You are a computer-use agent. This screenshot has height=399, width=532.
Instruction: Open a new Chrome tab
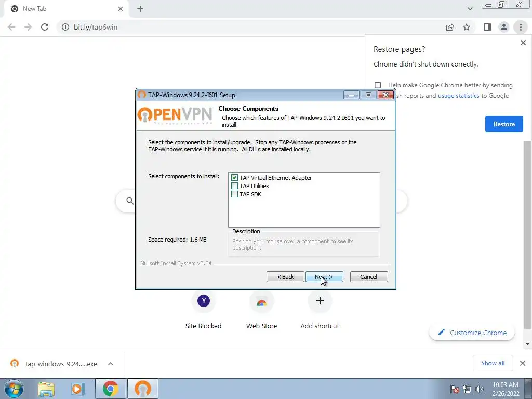tap(140, 9)
